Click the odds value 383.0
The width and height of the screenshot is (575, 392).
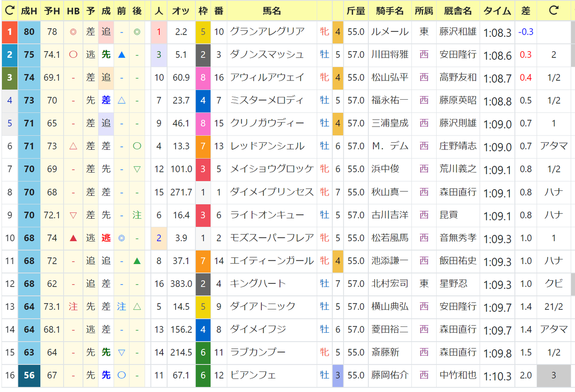pyautogui.click(x=181, y=284)
